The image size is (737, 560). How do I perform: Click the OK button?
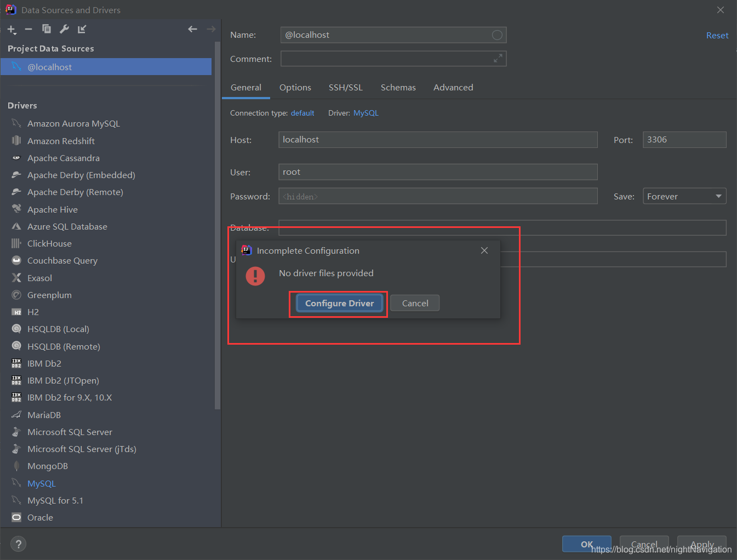click(x=586, y=544)
